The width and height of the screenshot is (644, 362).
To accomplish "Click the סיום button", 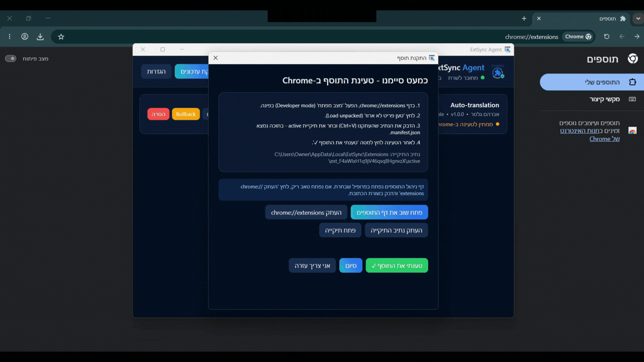I will [351, 265].
